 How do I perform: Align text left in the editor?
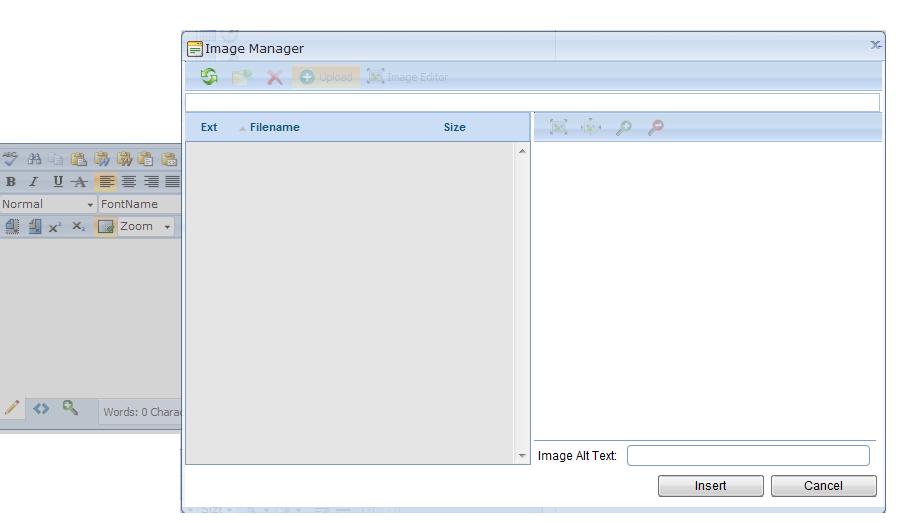pyautogui.click(x=106, y=182)
